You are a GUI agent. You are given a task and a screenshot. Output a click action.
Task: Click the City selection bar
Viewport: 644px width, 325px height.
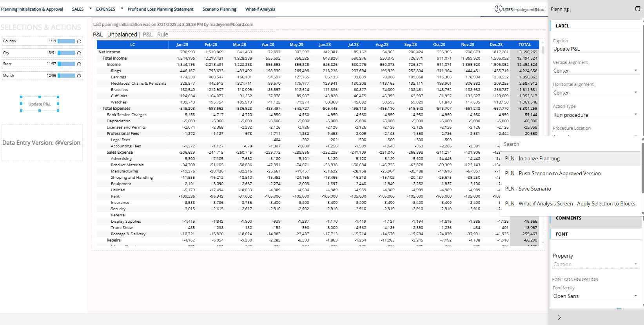click(66, 53)
